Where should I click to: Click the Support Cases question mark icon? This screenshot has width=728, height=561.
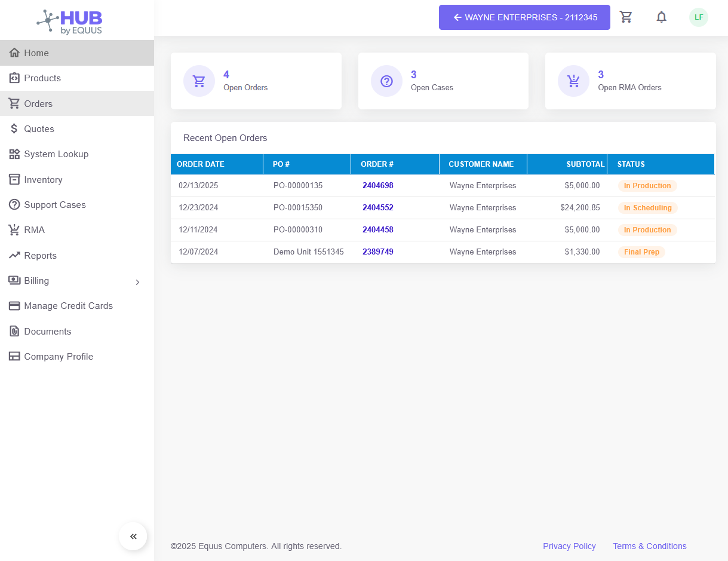coord(14,205)
